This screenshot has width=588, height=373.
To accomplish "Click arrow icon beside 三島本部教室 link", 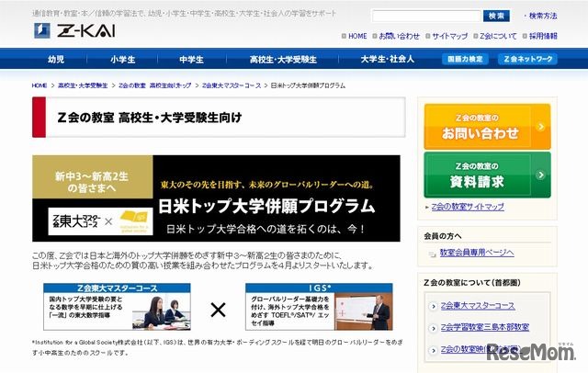I will click(x=433, y=328).
